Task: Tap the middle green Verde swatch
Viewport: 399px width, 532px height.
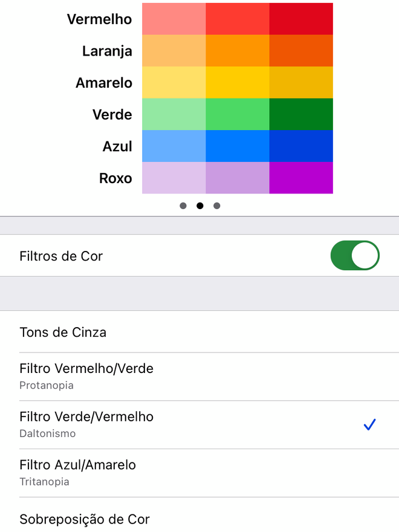Action: (x=238, y=114)
